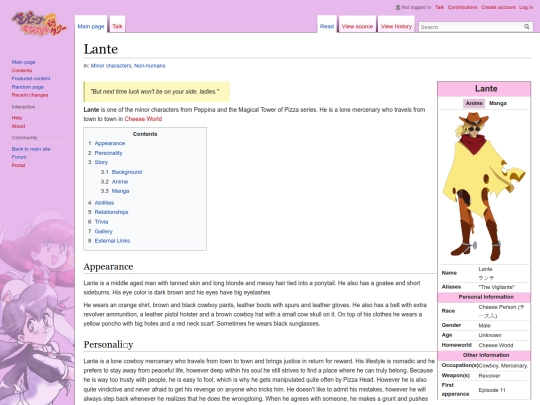This screenshot has height=405, width=540.
Task: View Recent changes in the sidebar
Action: point(30,95)
